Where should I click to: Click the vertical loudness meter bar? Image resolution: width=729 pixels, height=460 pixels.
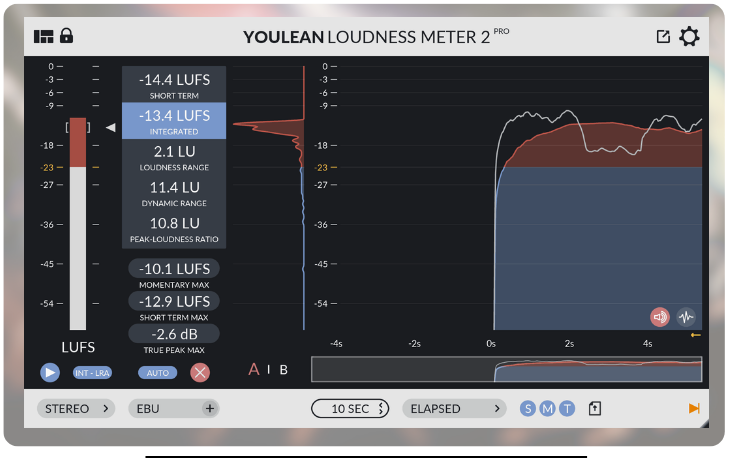click(78, 224)
